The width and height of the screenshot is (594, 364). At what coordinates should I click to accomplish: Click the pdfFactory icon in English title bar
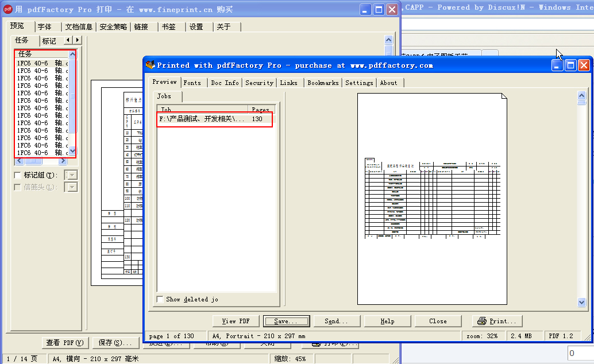(151, 65)
